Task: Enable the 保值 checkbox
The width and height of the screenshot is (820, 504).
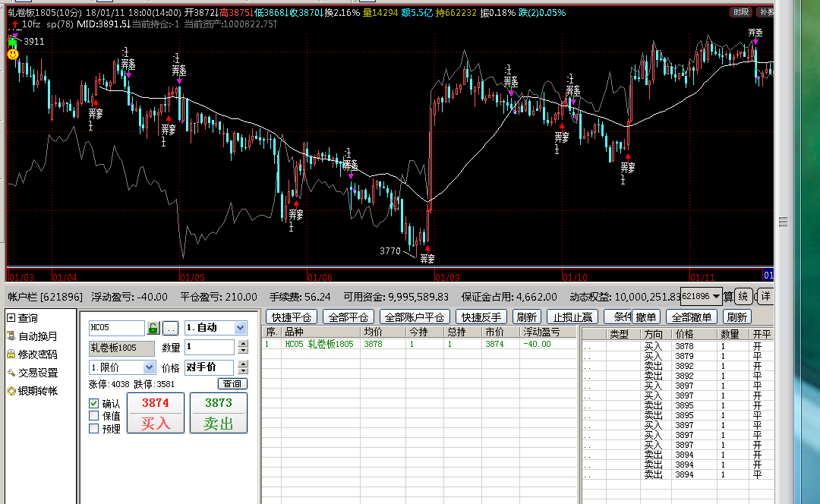Action: pyautogui.click(x=94, y=416)
